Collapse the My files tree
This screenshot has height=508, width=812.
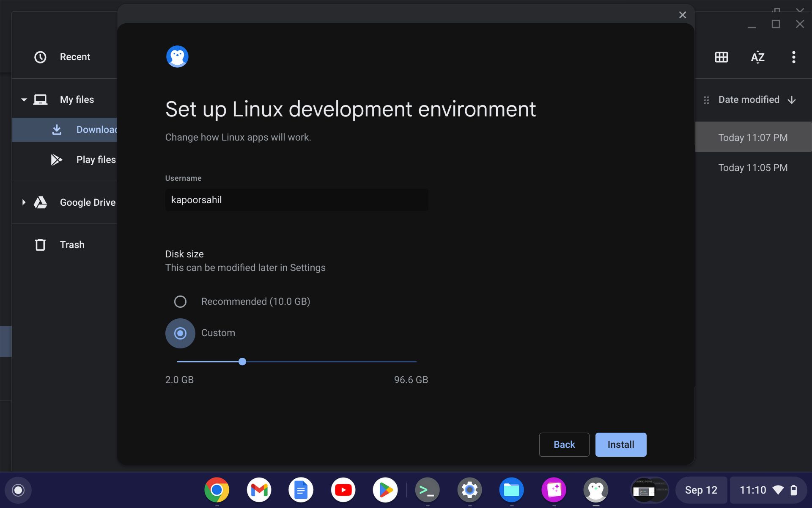24,100
